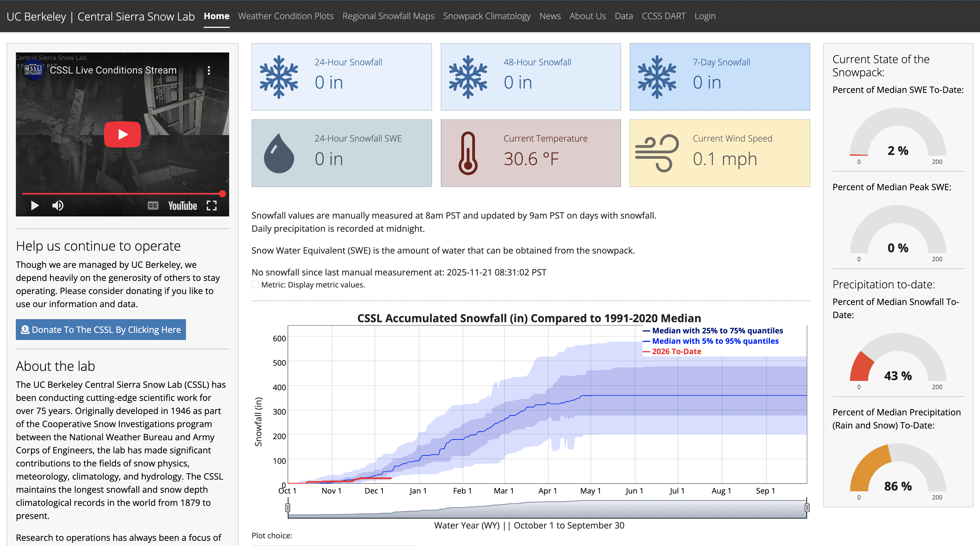Screen dimensions: 980x546
Task: Click the wind speed icon
Action: pos(657,153)
